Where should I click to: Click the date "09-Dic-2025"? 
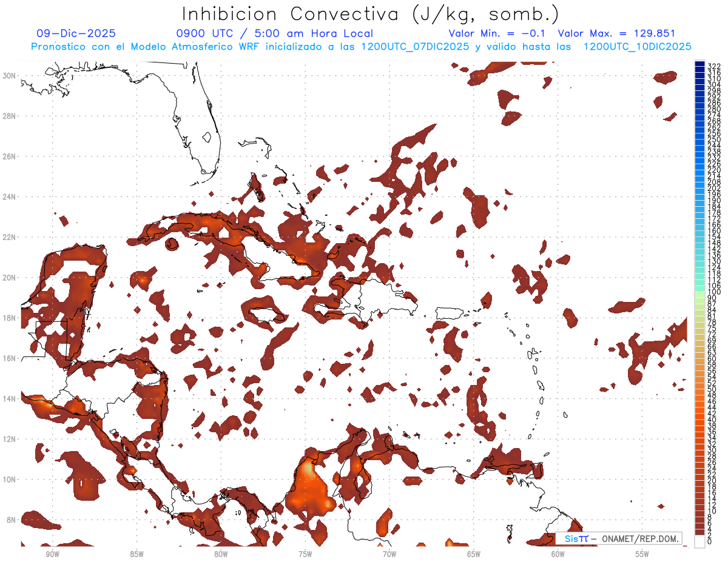[76, 34]
